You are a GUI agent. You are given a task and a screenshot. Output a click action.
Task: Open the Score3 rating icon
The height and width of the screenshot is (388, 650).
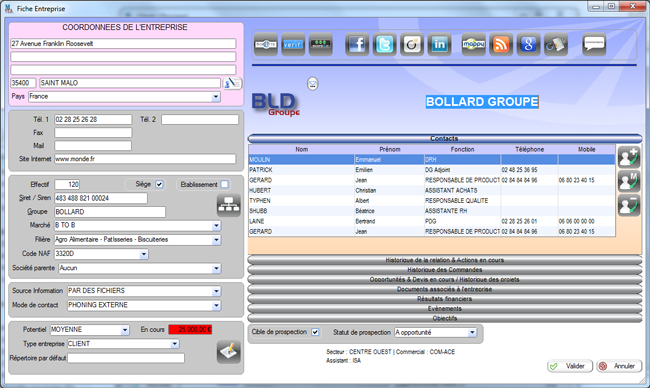point(320,44)
